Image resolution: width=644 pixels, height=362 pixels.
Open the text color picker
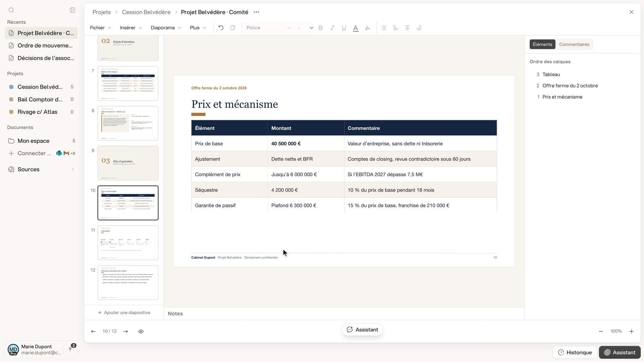356,28
